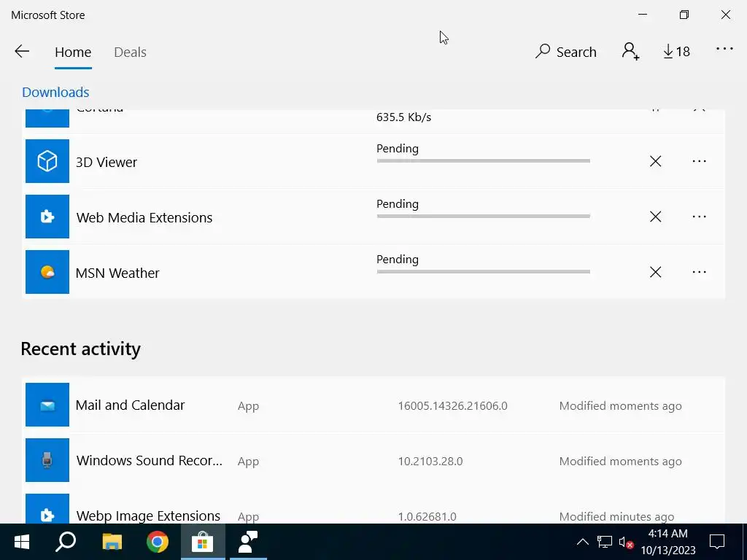Viewport: 747px width, 560px height.
Task: Click the Downloads link
Action: 55,92
